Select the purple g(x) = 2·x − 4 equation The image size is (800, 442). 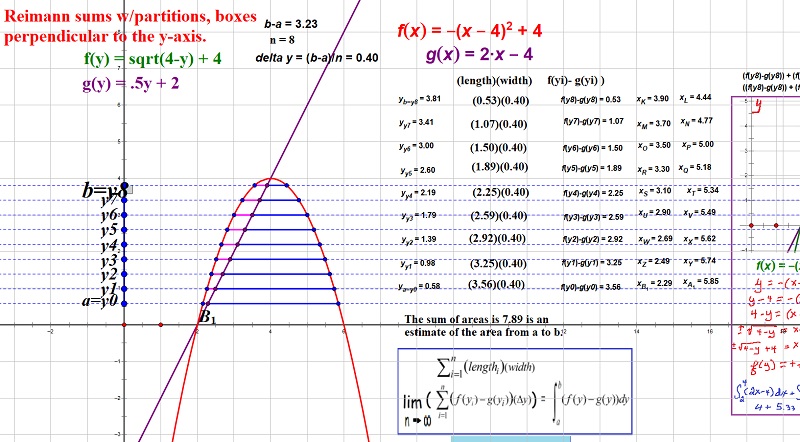click(479, 54)
